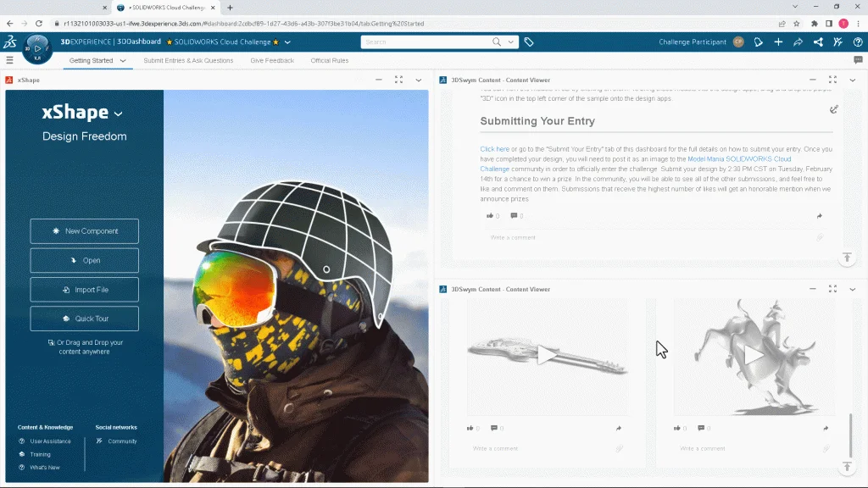Follow the Model Mania SOLIDWORKS Cloud link
This screenshot has height=488, width=868.
coord(738,158)
